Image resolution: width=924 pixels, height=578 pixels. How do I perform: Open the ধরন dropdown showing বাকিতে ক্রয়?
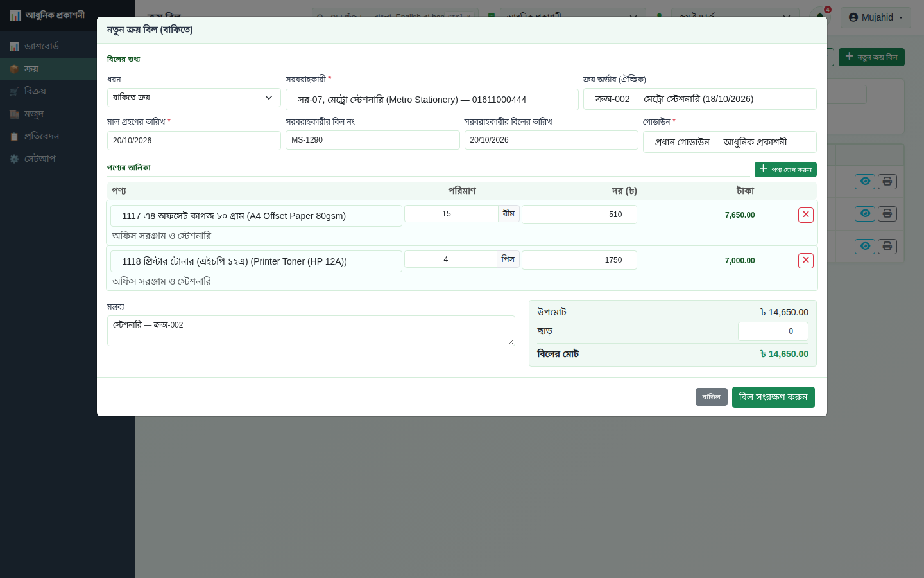(x=194, y=98)
